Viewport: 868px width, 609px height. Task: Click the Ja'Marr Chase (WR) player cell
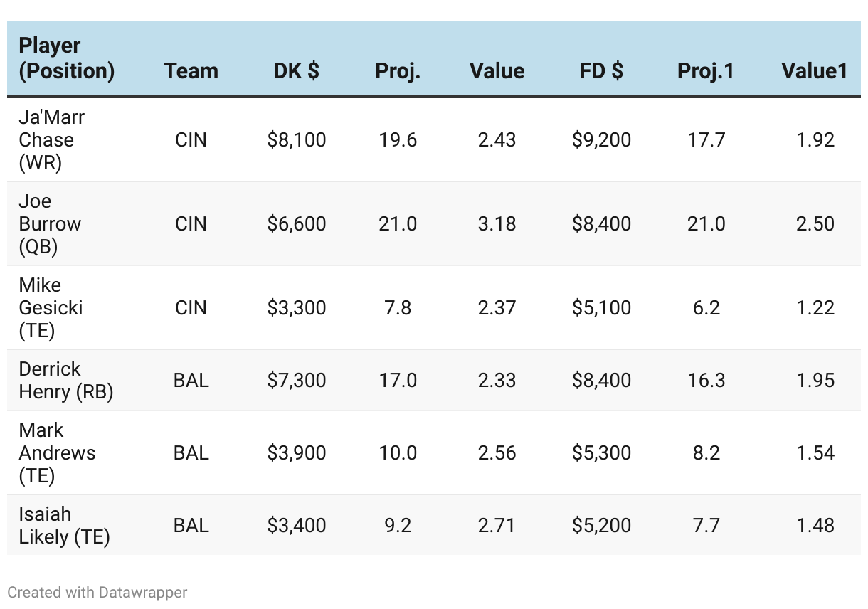point(52,139)
